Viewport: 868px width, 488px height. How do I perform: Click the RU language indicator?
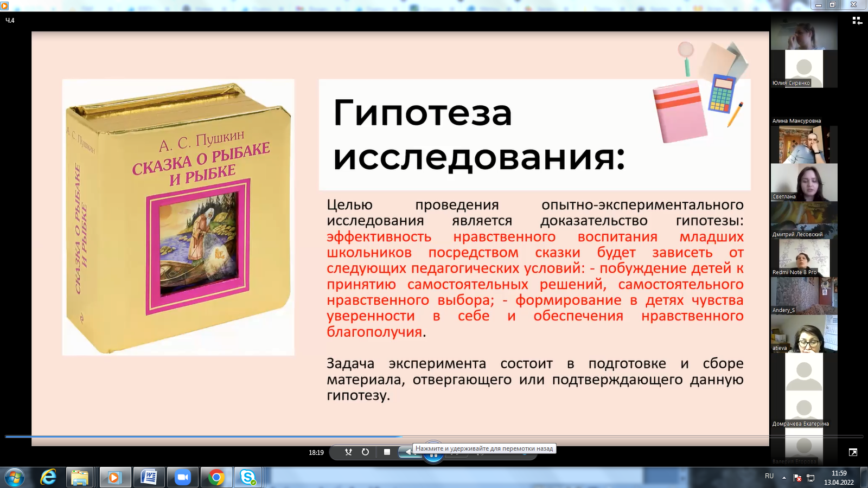click(769, 476)
